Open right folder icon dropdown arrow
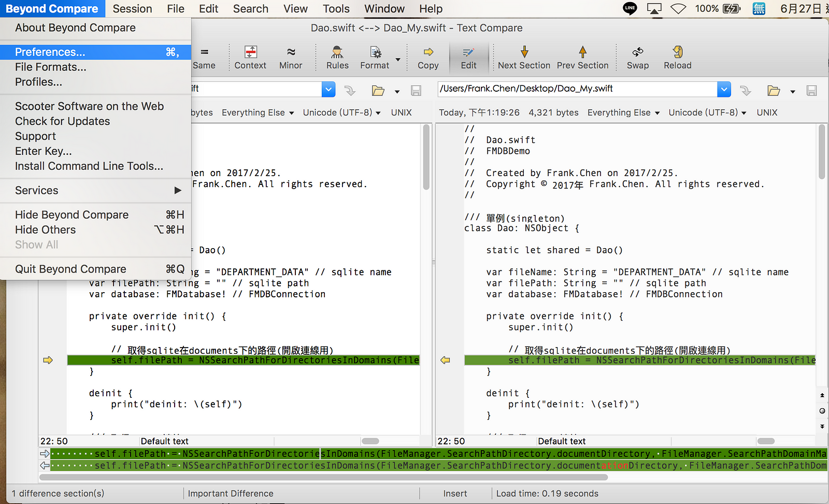 coord(793,92)
